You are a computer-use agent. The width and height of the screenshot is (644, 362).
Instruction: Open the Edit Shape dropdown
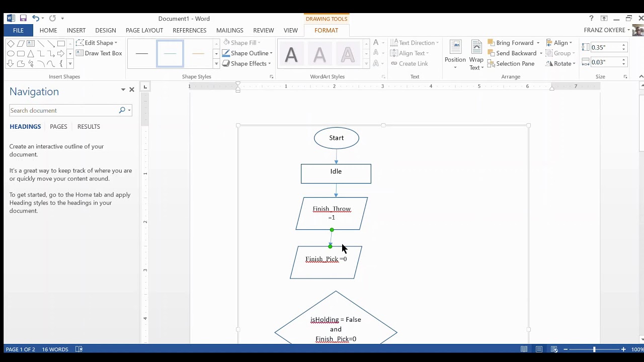pyautogui.click(x=97, y=43)
